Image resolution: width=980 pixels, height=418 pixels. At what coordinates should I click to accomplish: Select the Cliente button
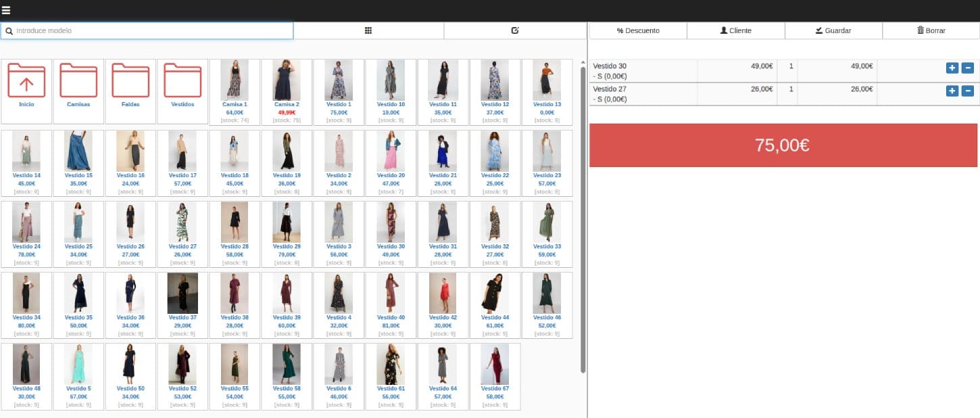coord(735,30)
